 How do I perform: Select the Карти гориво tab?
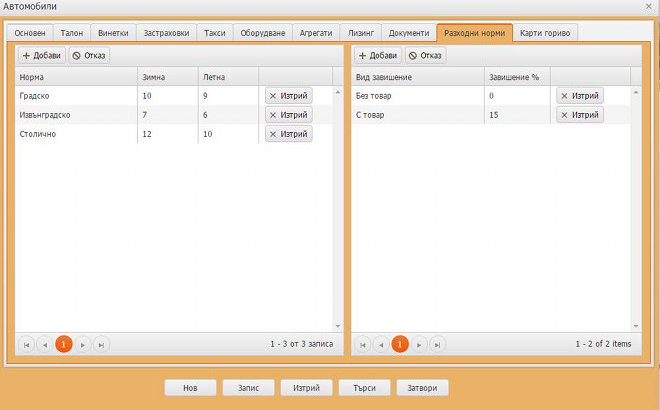tap(545, 33)
